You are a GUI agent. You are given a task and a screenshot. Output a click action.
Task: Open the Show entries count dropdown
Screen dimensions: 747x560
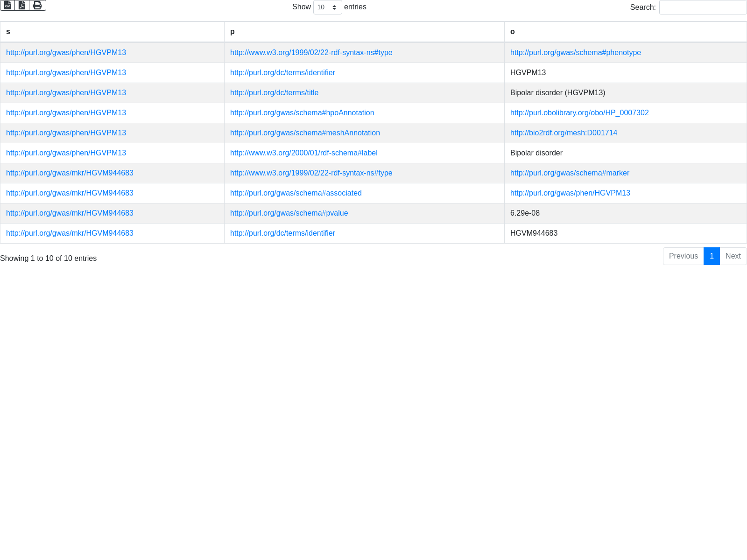[x=327, y=7]
